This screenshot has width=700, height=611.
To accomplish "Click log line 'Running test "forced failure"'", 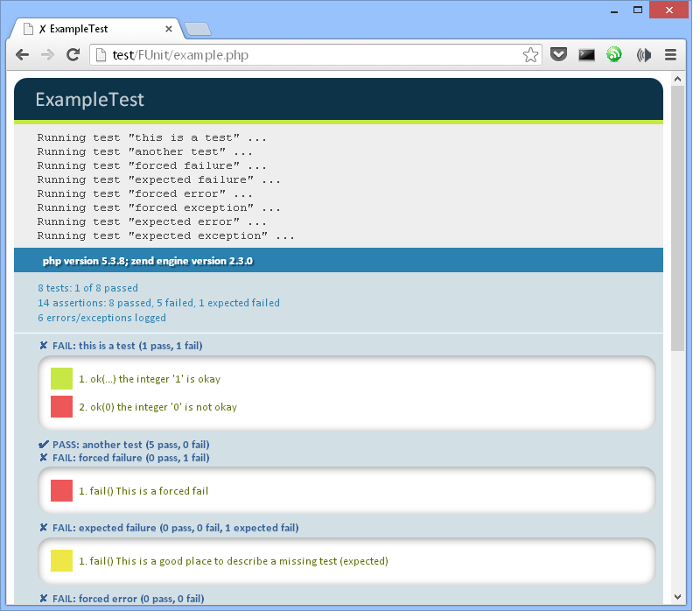I will 151,165.
